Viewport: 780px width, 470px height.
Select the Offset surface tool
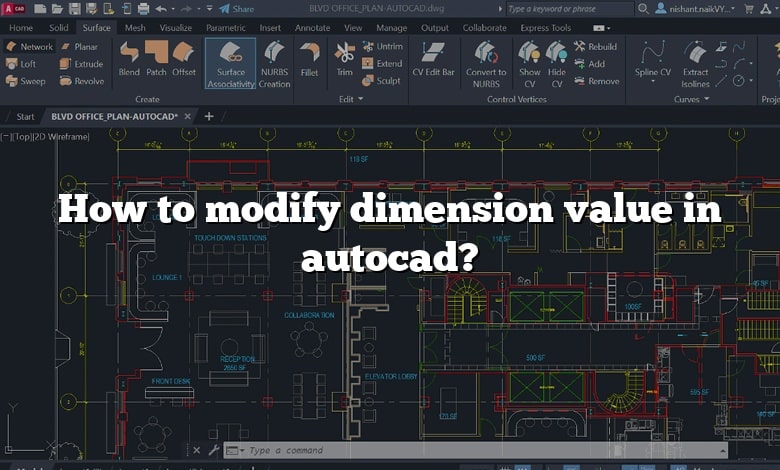184,59
